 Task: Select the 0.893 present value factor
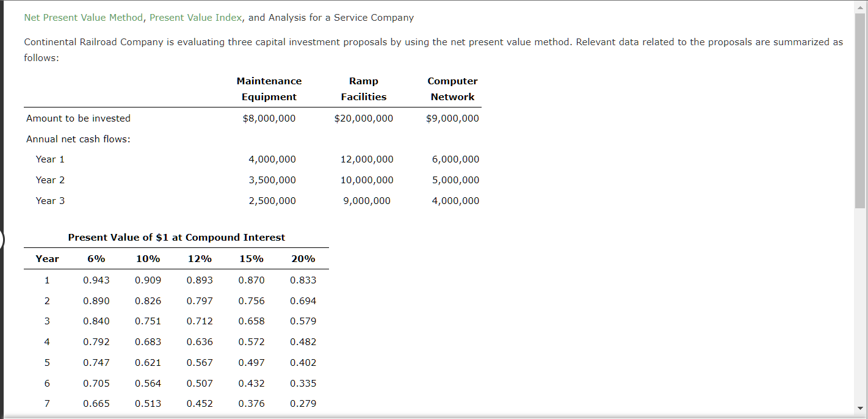click(200, 280)
